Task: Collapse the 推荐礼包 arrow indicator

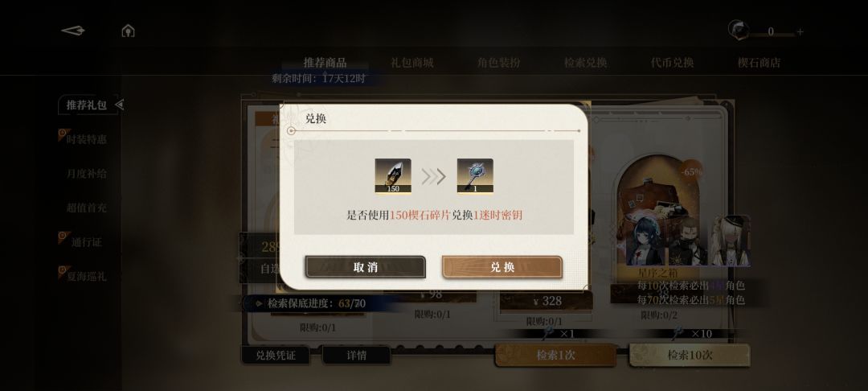Action: [119, 104]
